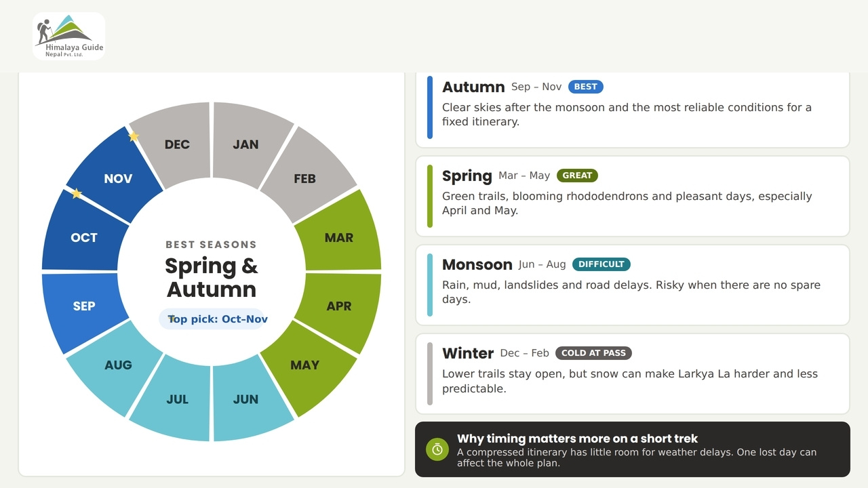Click the Monsoon heading text
The image size is (868, 488).
(477, 264)
